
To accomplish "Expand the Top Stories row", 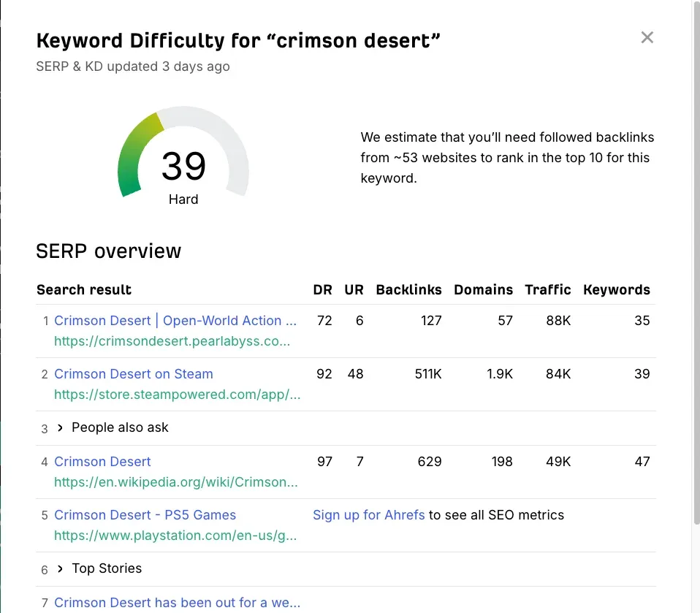I will (x=60, y=569).
